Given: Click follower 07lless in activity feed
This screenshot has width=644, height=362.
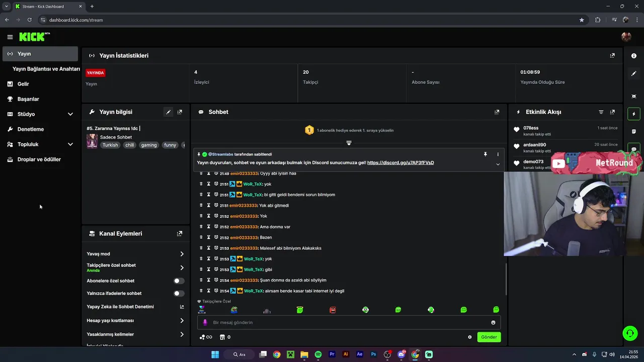Looking at the screenshot, I should 531,128.
